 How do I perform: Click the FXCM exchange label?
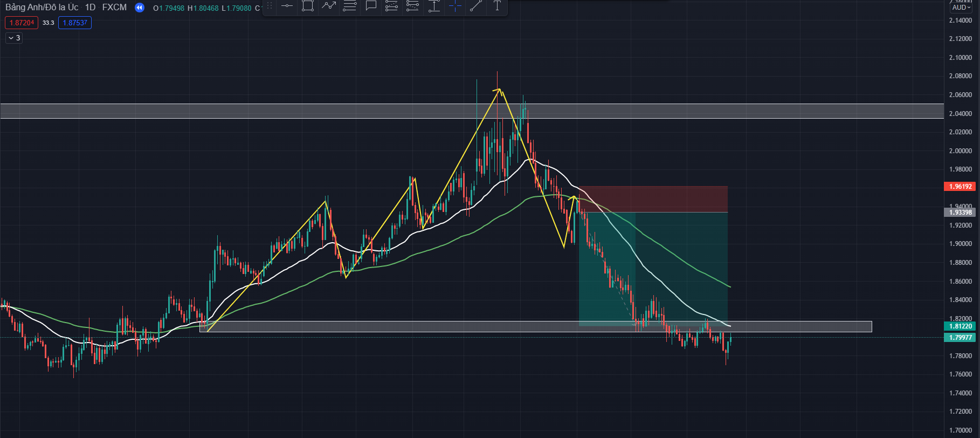114,8
